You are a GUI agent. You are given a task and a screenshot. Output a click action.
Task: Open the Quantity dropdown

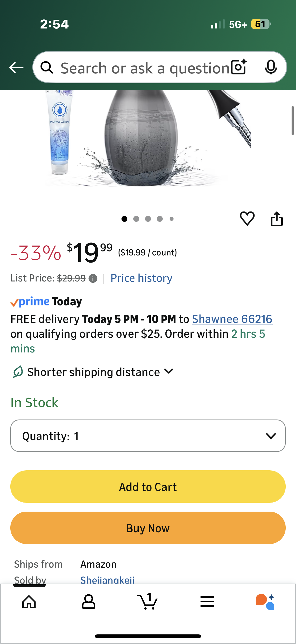[148, 436]
